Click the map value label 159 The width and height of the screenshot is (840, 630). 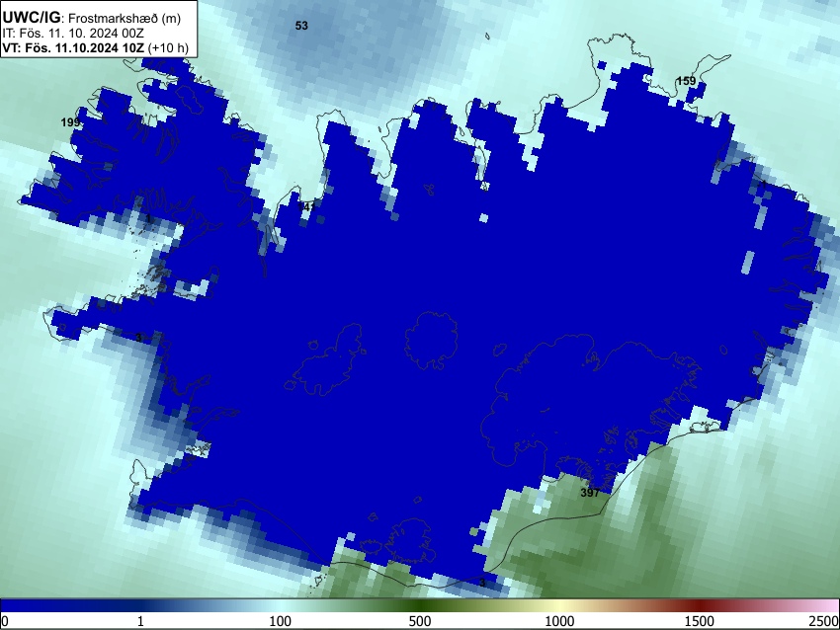pos(686,81)
